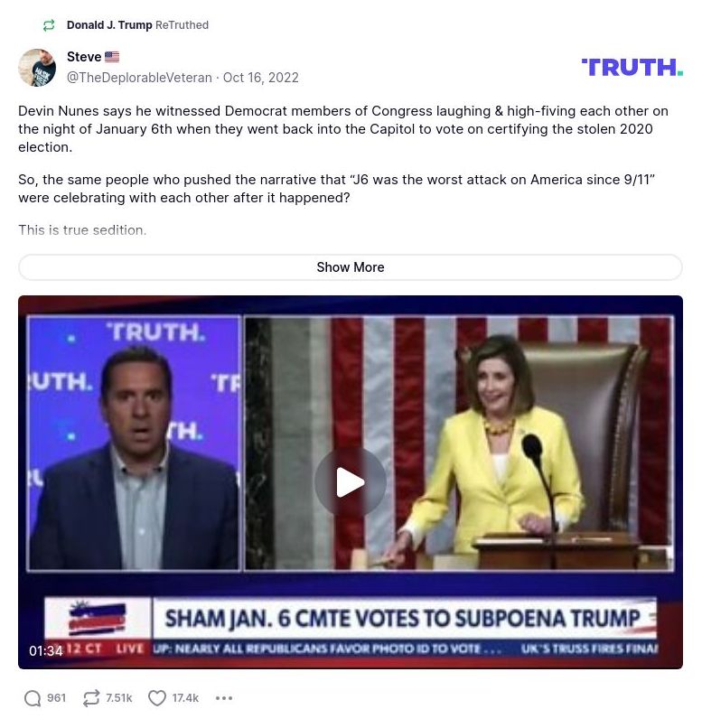Open Donald J. Trump profile name link
The width and height of the screenshot is (702, 728).
click(x=109, y=25)
